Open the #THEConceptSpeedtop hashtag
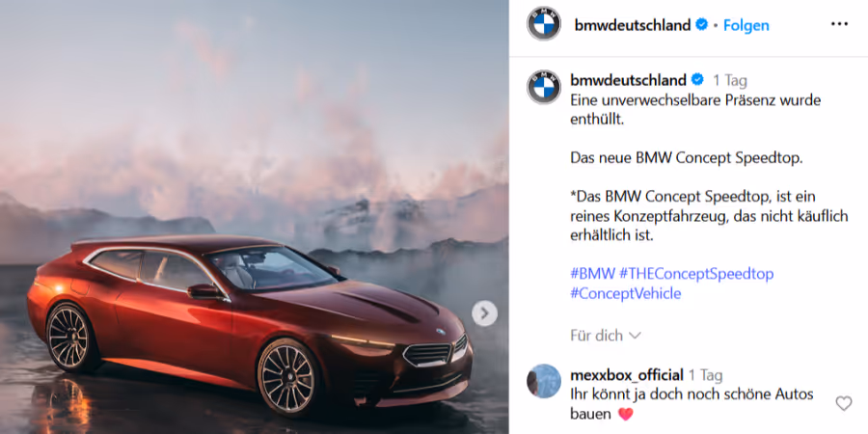 [696, 274]
